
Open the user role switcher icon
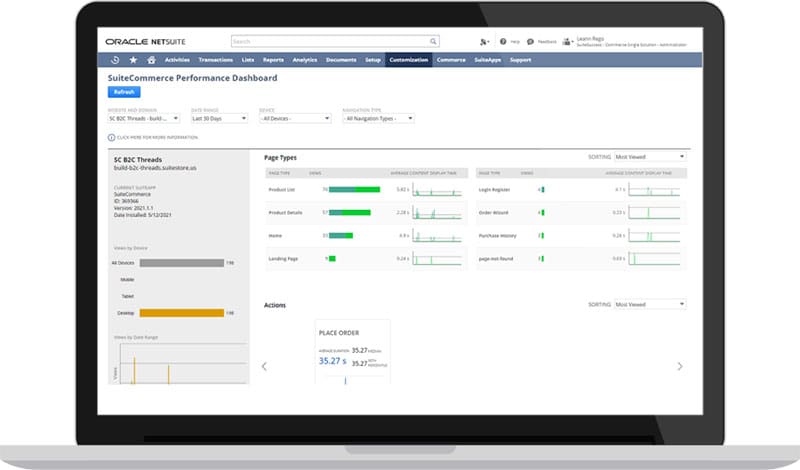[x=567, y=42]
